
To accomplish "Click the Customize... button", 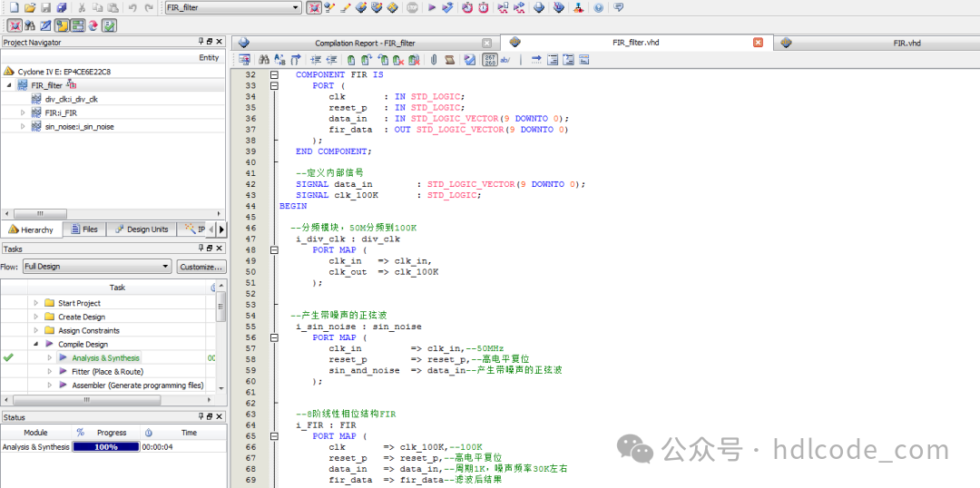I will click(x=201, y=267).
